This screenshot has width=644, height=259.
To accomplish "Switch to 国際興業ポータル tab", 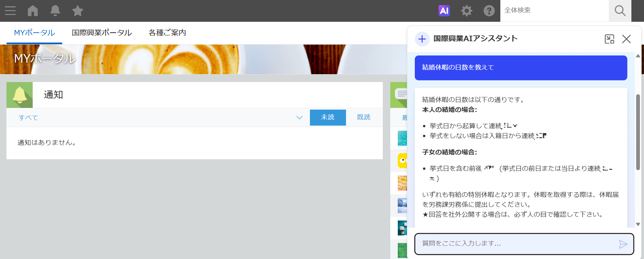I will pyautogui.click(x=101, y=33).
